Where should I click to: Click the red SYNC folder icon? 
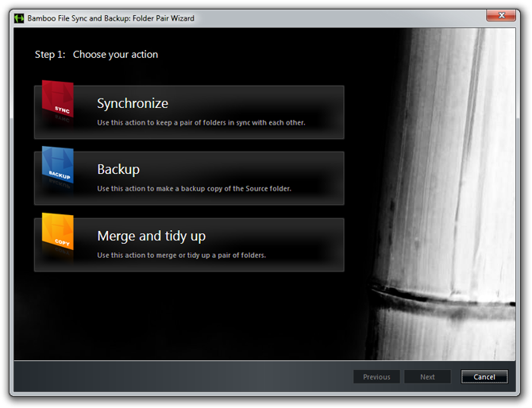(x=58, y=99)
